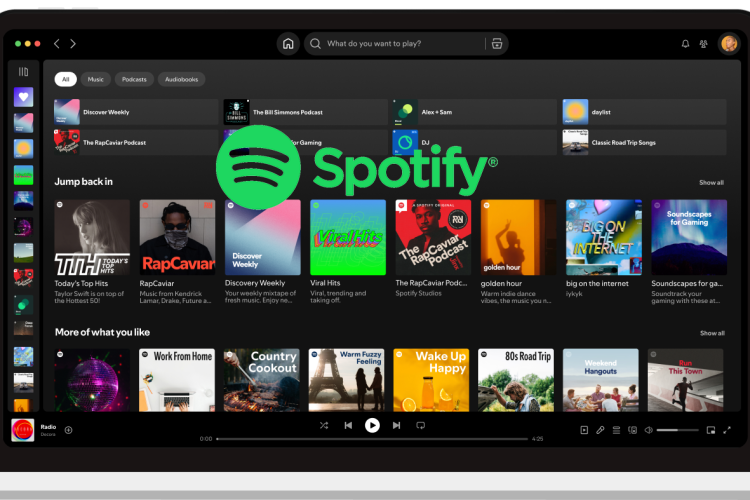Expand Your Library sidebar icon
This screenshot has height=500, width=750.
[x=23, y=72]
